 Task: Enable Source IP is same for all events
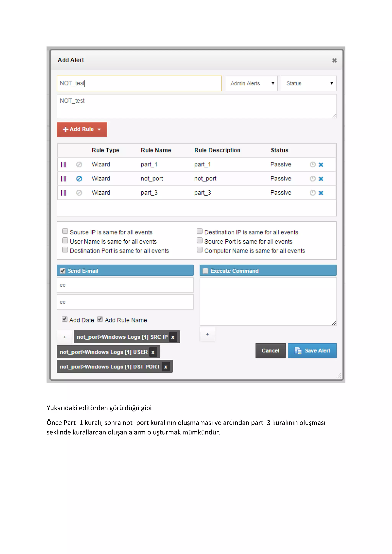click(x=65, y=231)
